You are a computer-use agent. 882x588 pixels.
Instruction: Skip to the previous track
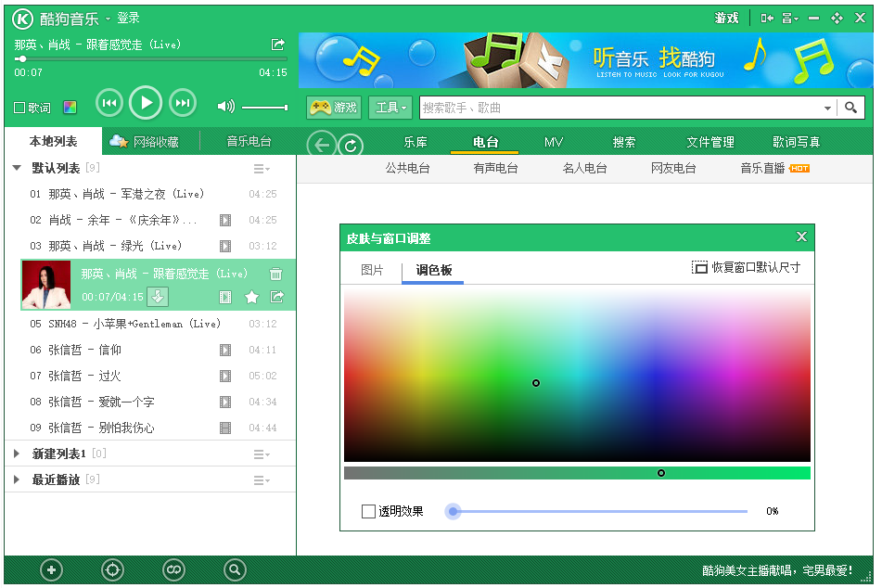109,103
